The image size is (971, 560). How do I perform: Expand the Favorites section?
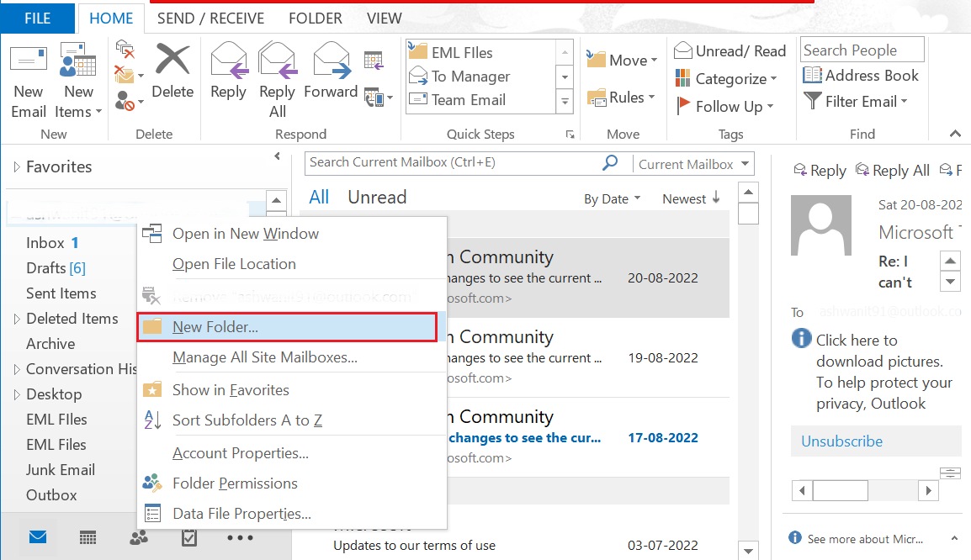coord(17,166)
